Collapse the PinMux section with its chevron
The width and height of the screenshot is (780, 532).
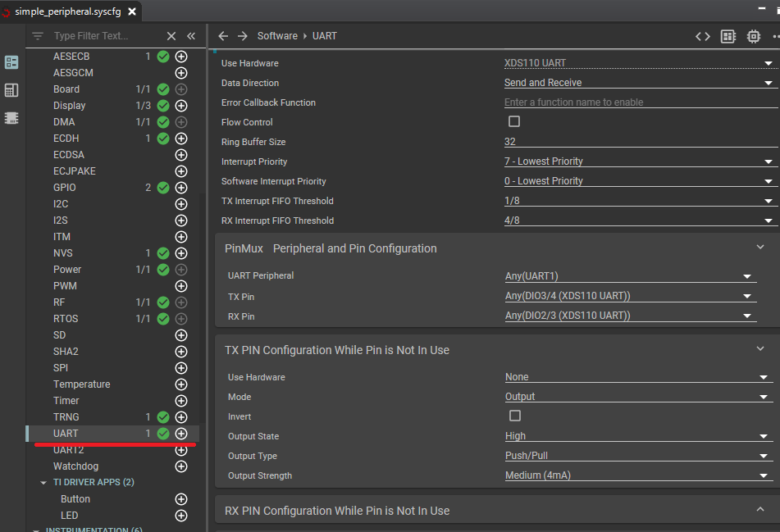(760, 248)
